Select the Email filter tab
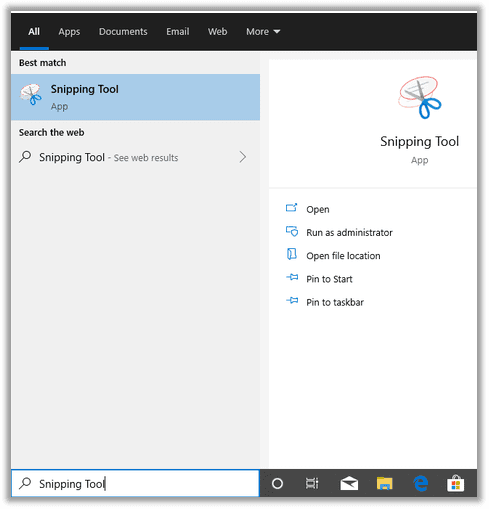489x509 pixels. tap(178, 32)
